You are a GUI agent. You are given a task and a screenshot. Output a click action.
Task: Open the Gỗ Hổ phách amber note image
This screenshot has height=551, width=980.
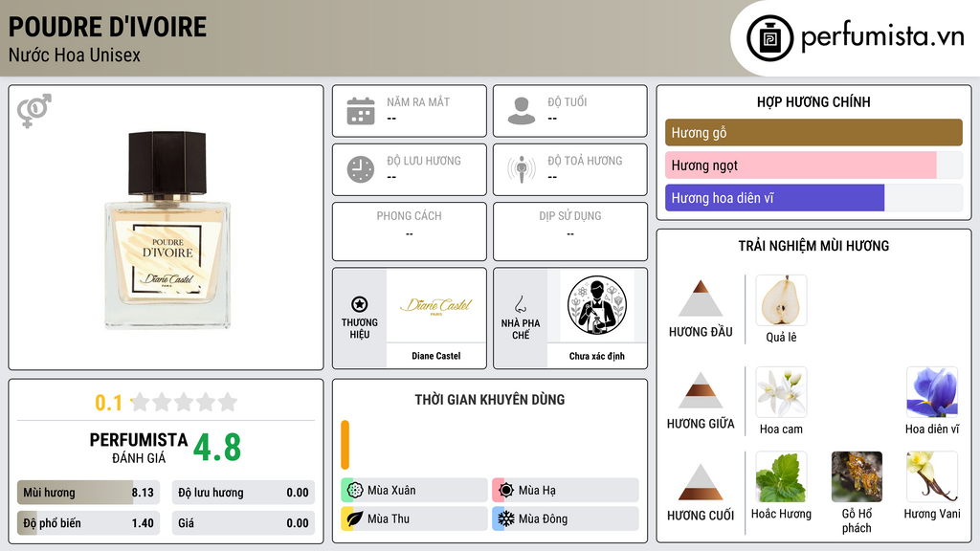857,476
